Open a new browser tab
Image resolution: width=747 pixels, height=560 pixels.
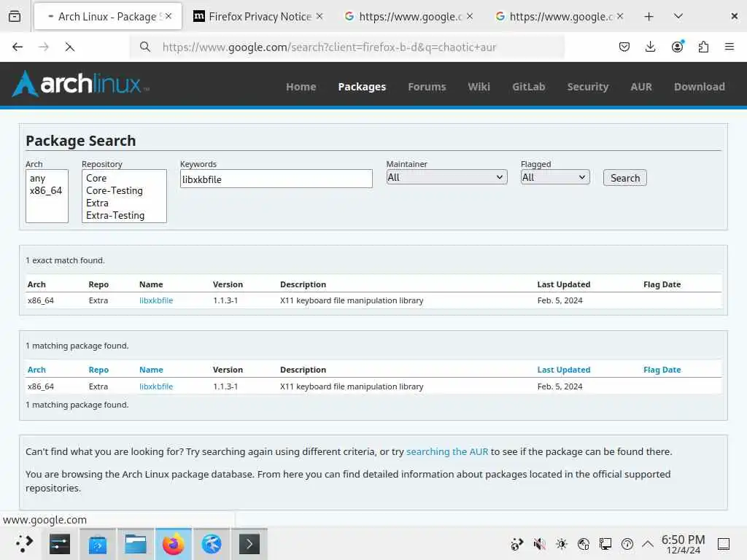pos(649,16)
